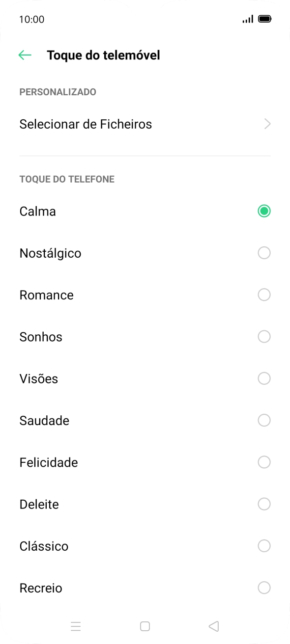Tap the signal strength bars
Viewport: 290px width, 644px height.
247,18
